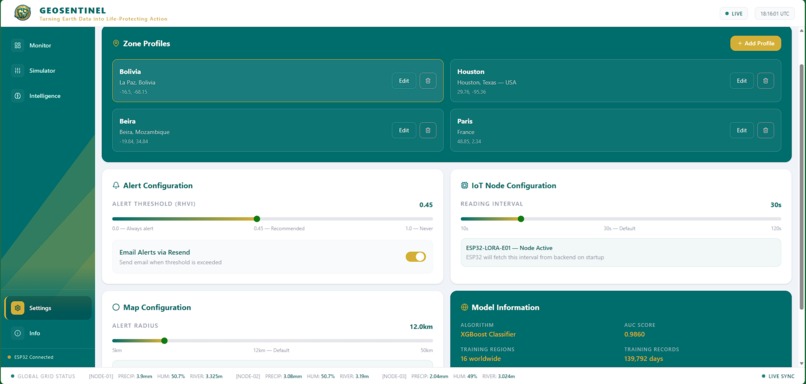The image size is (806, 384).
Task: Click the Houston, Texas — USA text
Action: click(487, 82)
